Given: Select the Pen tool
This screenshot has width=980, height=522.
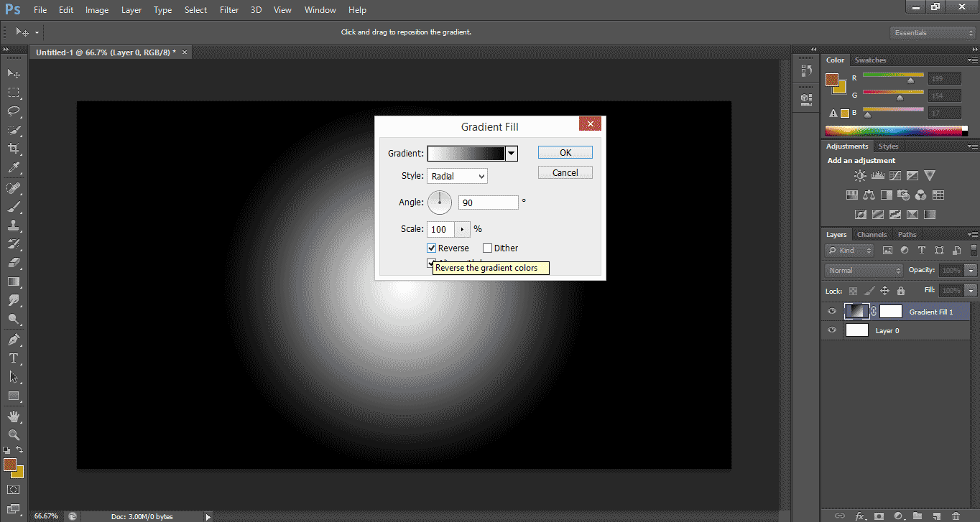Looking at the screenshot, I should 14,339.
